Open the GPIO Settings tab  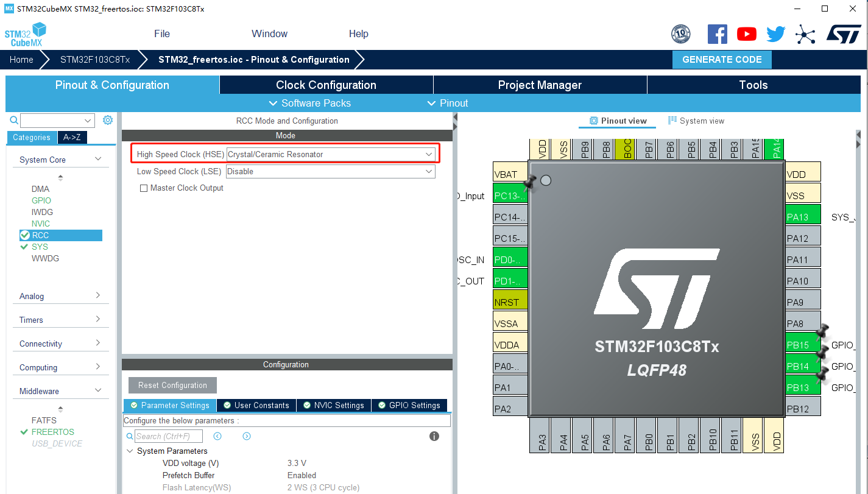pos(409,405)
